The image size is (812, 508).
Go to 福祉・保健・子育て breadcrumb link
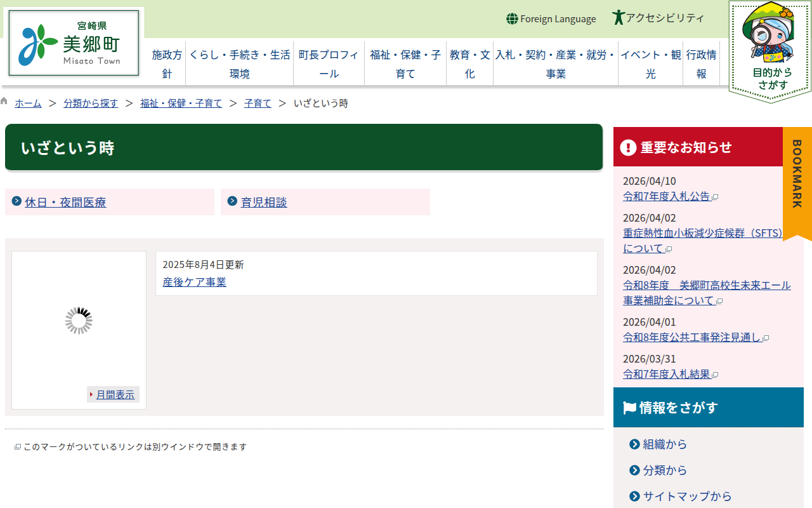click(181, 103)
